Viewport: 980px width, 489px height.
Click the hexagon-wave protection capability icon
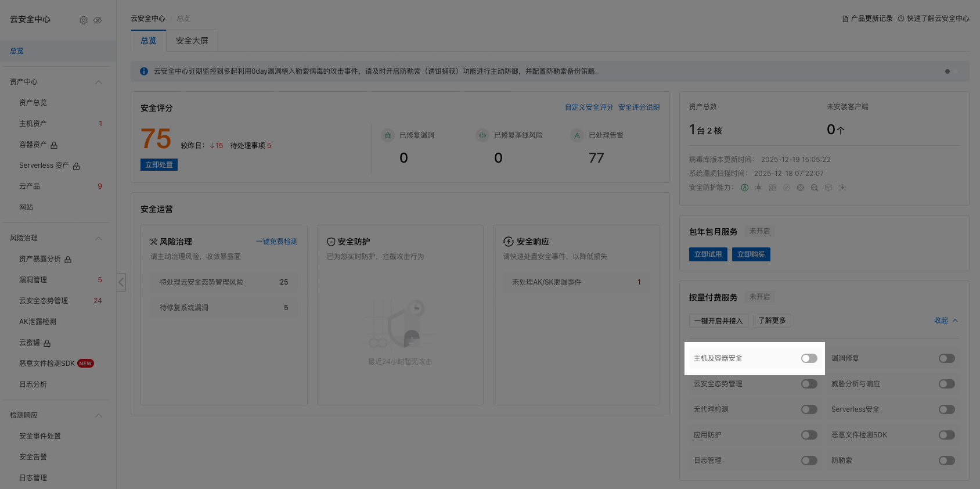coord(787,188)
